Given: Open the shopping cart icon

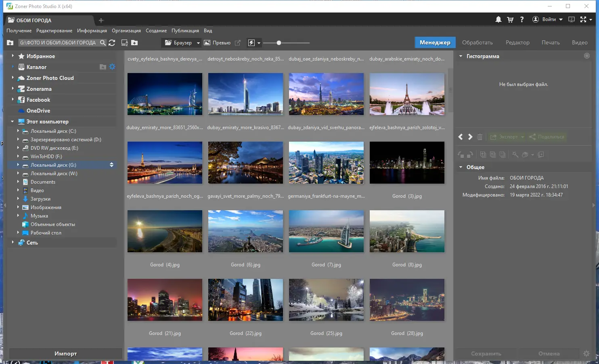Looking at the screenshot, I should [x=510, y=19].
